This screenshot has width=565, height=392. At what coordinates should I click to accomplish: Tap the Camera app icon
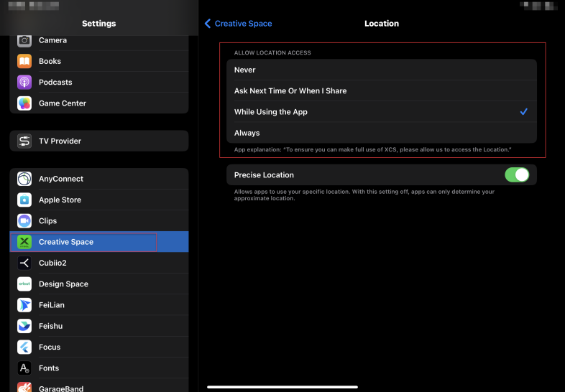click(x=24, y=40)
